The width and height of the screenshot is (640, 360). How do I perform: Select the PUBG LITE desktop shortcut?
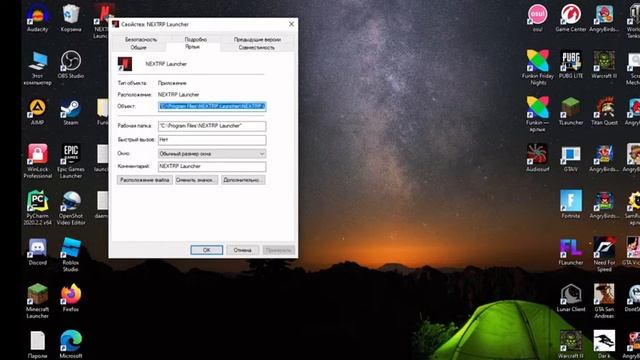(x=571, y=64)
